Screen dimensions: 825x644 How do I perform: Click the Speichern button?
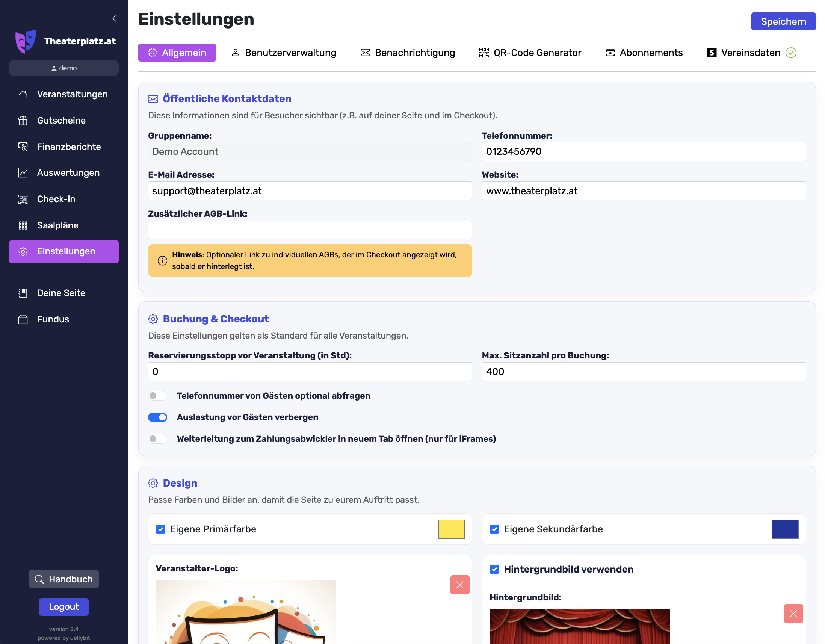[783, 21]
